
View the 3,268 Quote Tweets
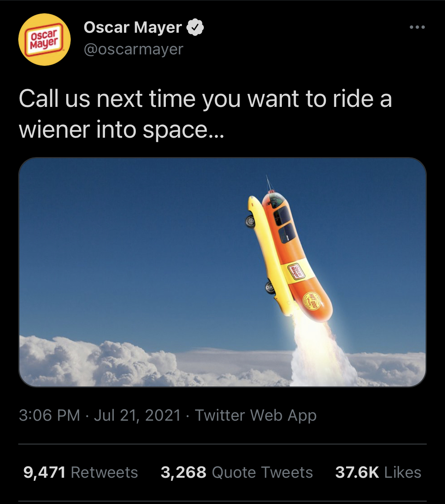point(237,472)
